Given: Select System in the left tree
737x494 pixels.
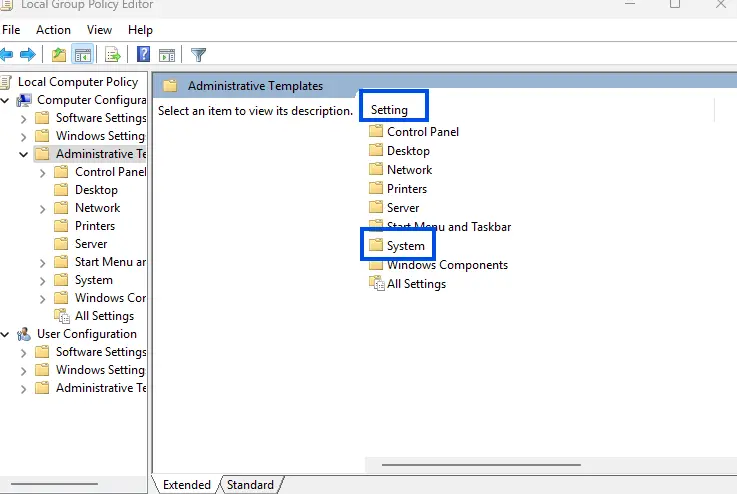Looking at the screenshot, I should tap(94, 280).
